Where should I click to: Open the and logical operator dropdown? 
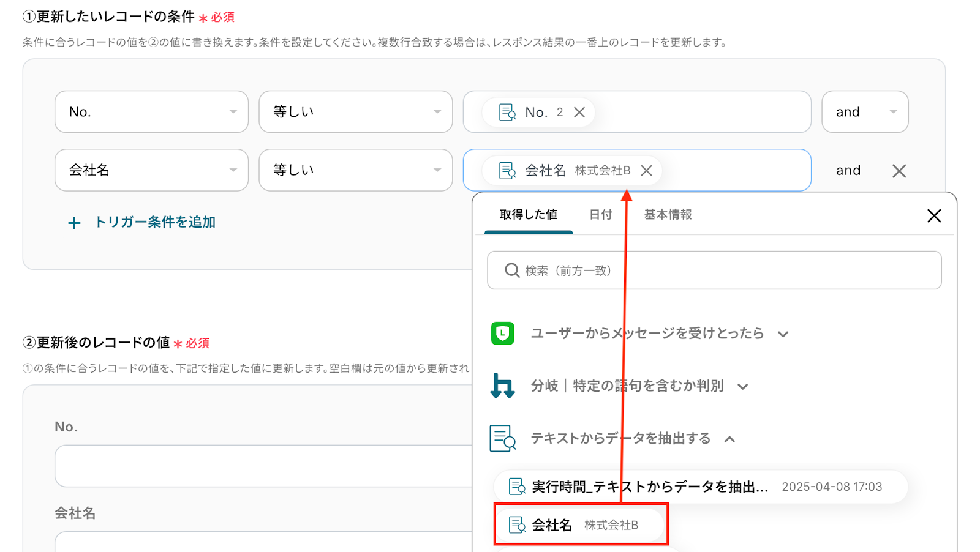(864, 112)
